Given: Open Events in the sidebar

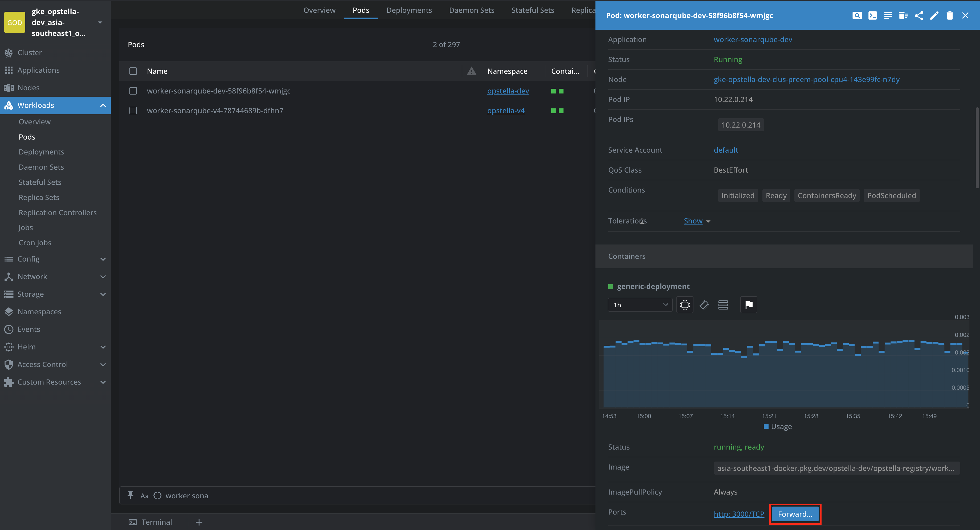Looking at the screenshot, I should [x=55, y=329].
